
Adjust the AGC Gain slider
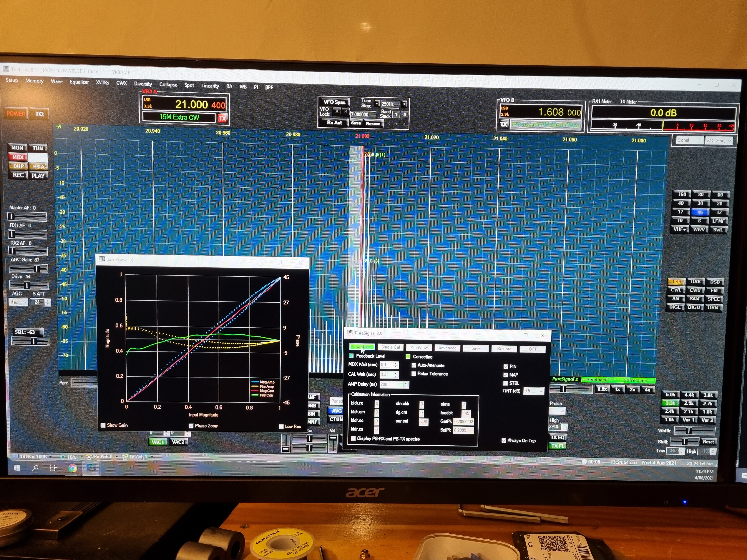28,269
